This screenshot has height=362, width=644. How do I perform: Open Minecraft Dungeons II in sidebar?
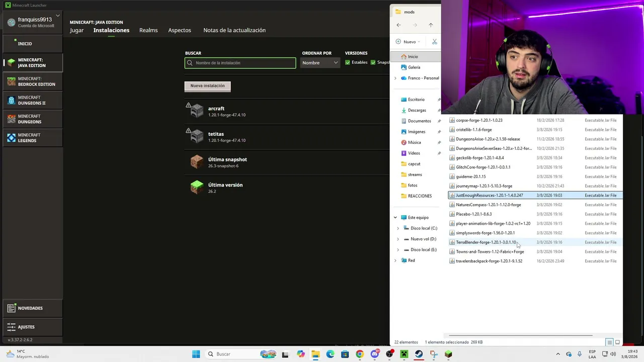pyautogui.click(x=33, y=100)
